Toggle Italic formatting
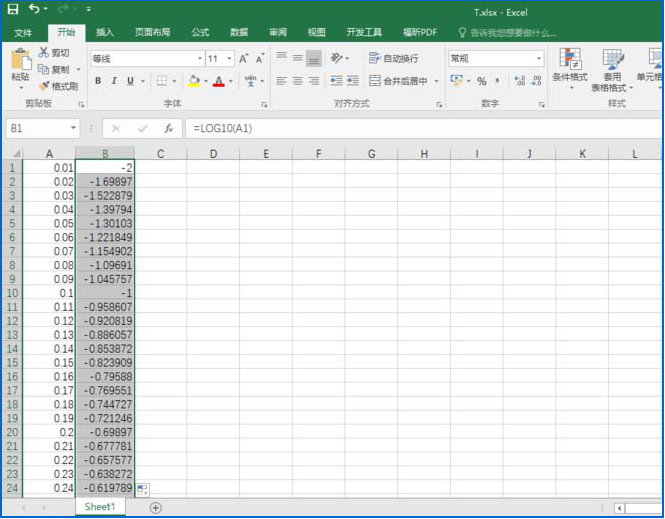This screenshot has height=519, width=665. click(x=115, y=81)
